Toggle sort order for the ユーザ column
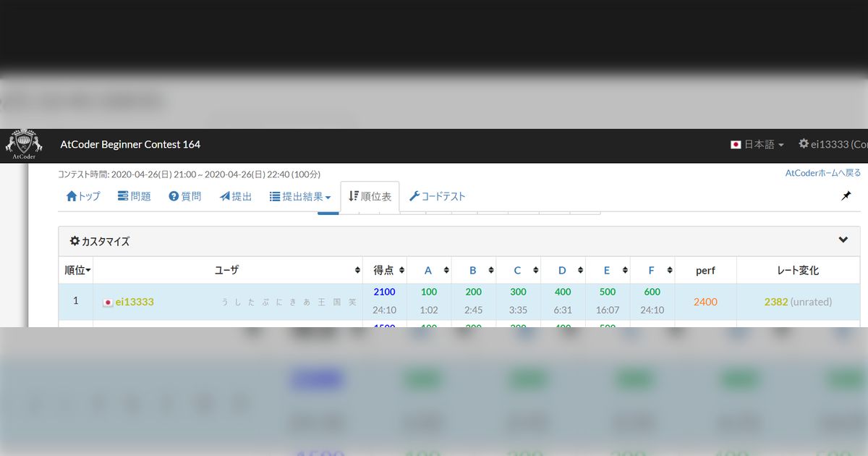Image resolution: width=868 pixels, height=456 pixels. [x=357, y=269]
